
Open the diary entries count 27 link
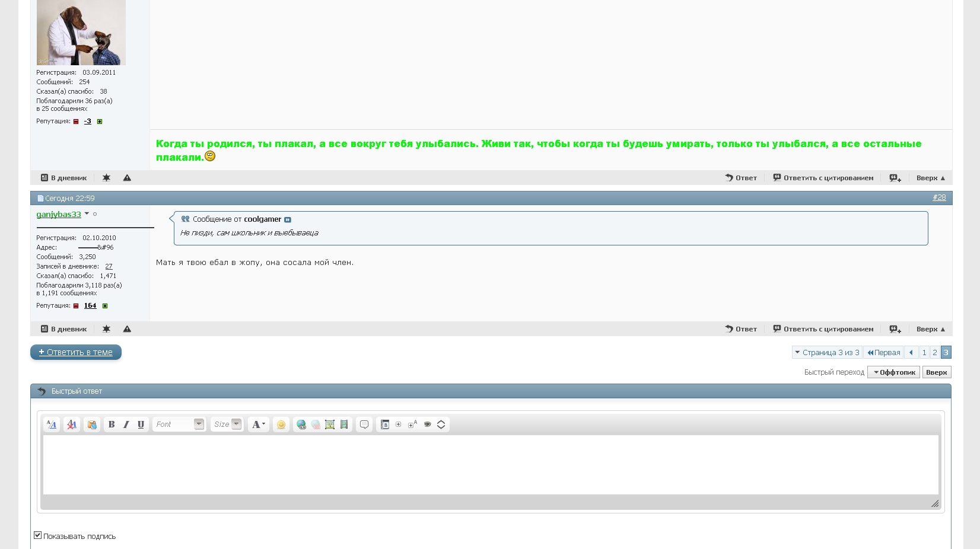click(x=109, y=267)
